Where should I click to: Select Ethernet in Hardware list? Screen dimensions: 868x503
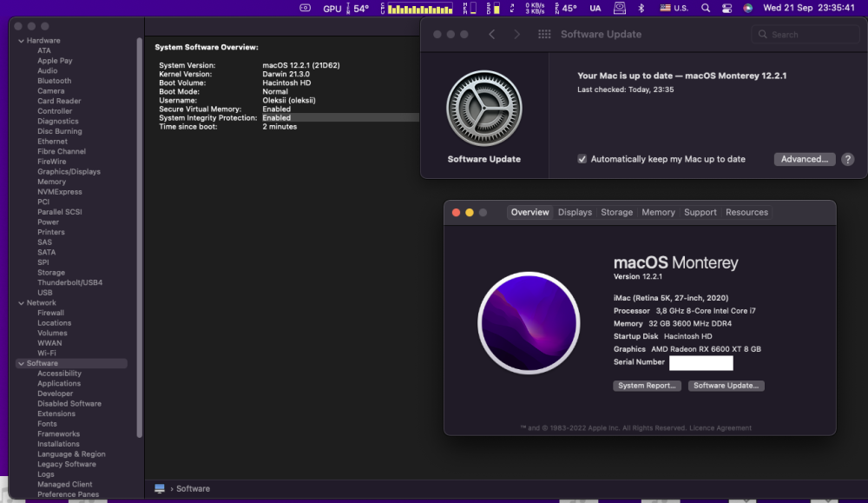click(x=52, y=142)
